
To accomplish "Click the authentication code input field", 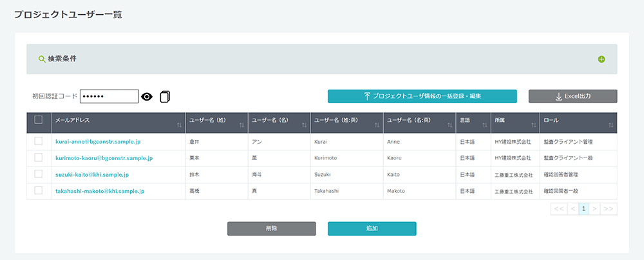I will pyautogui.click(x=109, y=97).
